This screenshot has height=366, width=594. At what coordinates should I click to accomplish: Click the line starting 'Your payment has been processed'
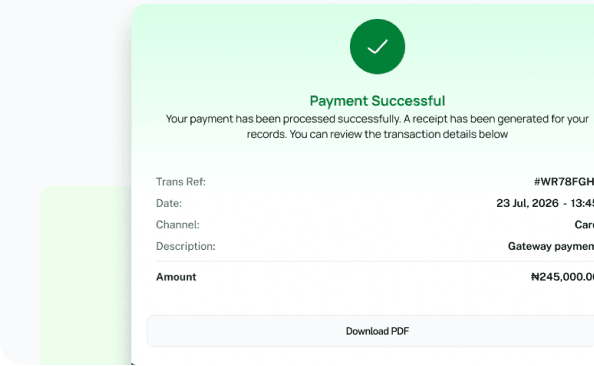tap(377, 119)
